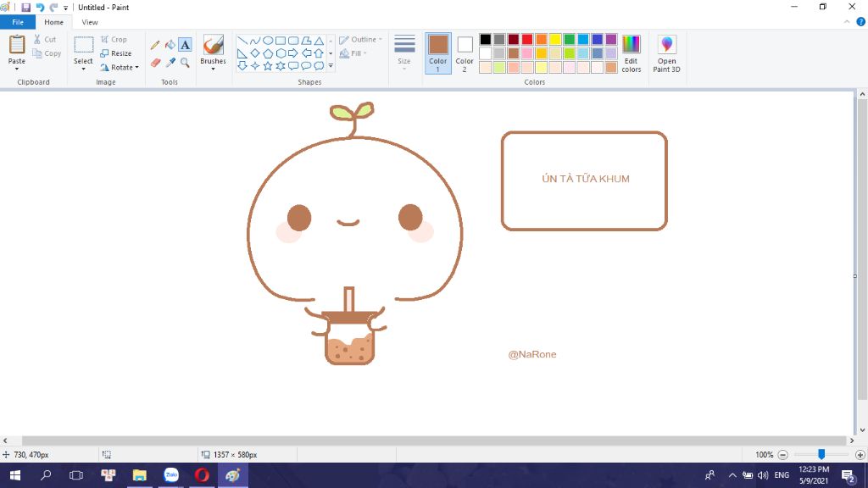Viewport: 868px width, 488px height.
Task: Choose the Triangle shape
Action: click(x=319, y=41)
